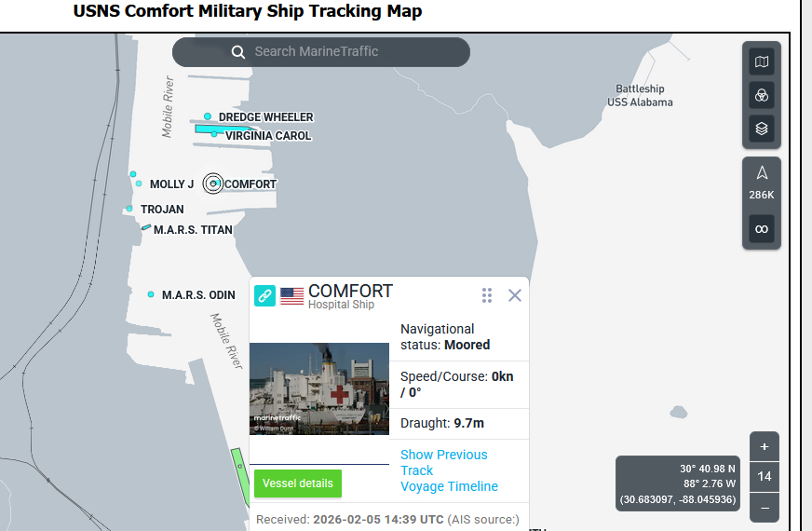This screenshot has height=531, width=812.
Task: Click the Vessel details button
Action: [297, 483]
